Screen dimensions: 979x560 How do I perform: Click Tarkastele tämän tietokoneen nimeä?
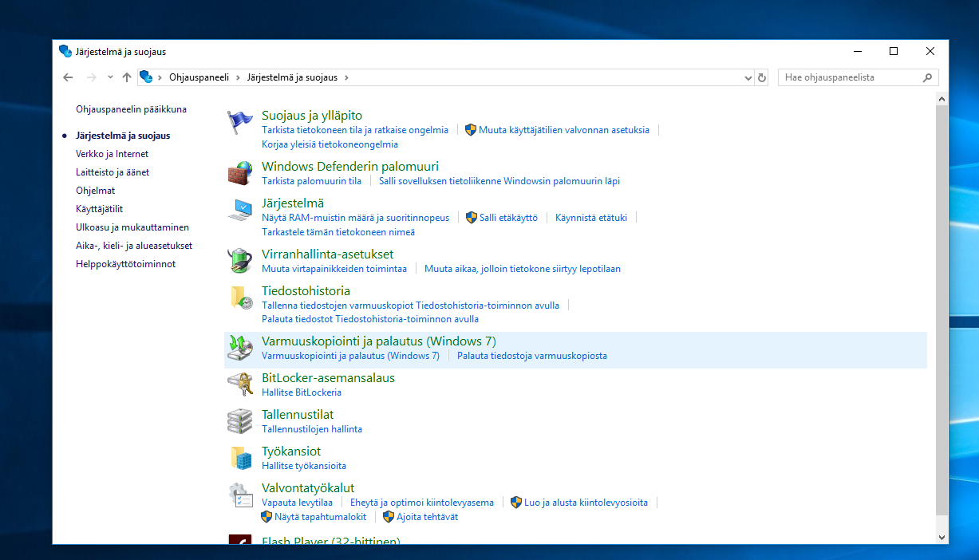tap(338, 233)
